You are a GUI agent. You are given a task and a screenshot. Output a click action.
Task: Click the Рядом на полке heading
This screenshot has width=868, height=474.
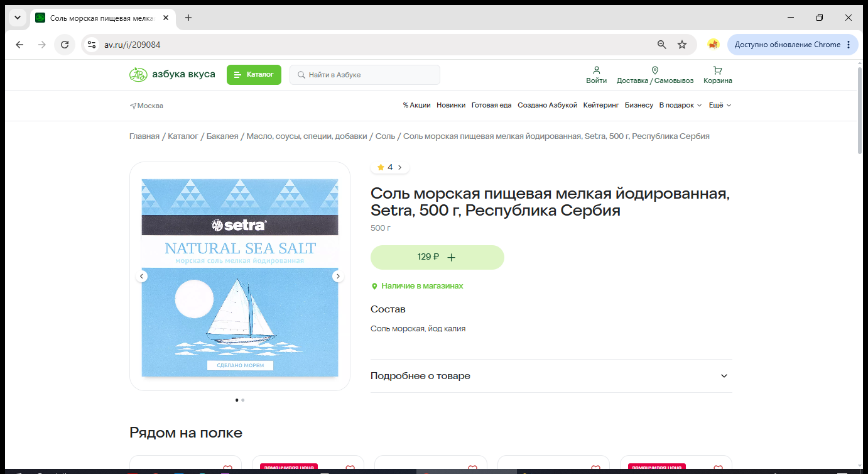coord(186,433)
